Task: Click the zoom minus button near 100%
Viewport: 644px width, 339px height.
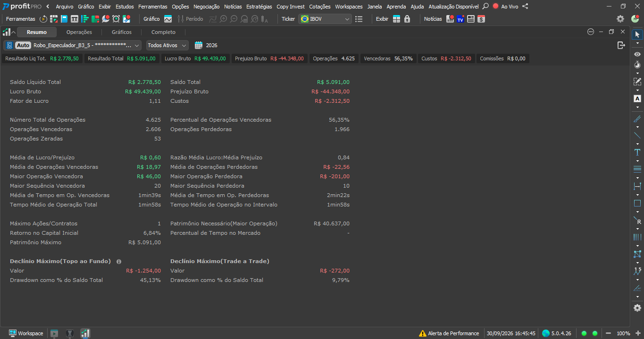Action: pyautogui.click(x=609, y=333)
